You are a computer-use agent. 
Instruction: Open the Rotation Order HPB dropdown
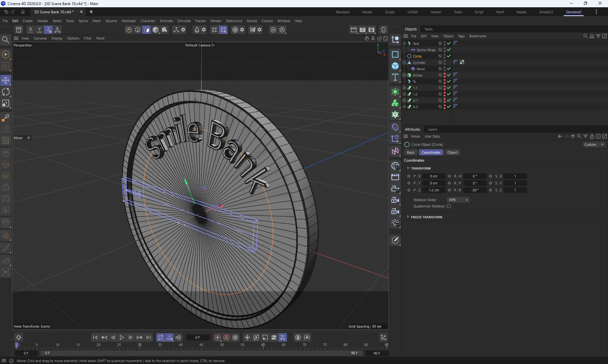click(458, 200)
